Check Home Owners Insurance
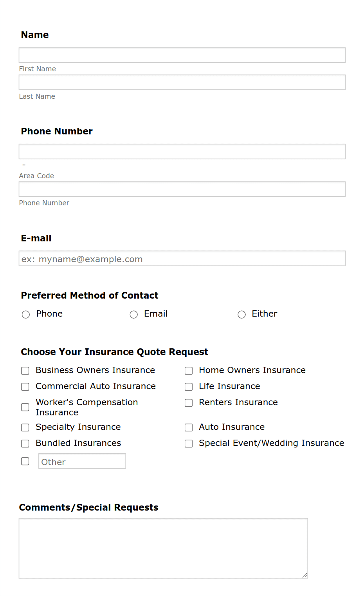 point(188,370)
